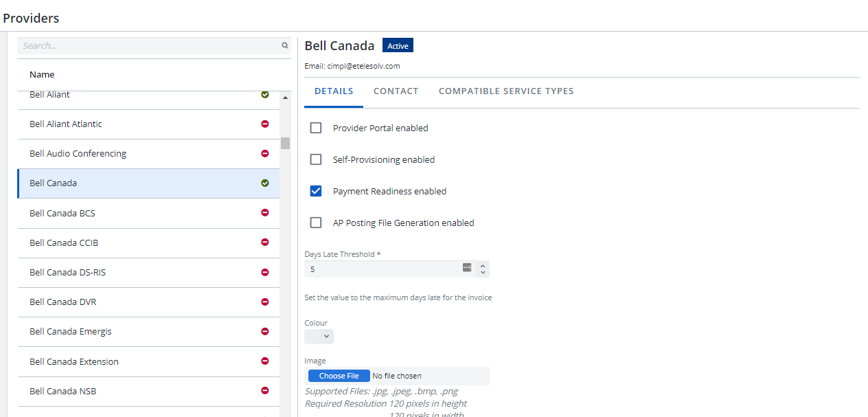Open Compatible Service Types tab
Viewport: 868px width, 417px height.
click(x=506, y=91)
